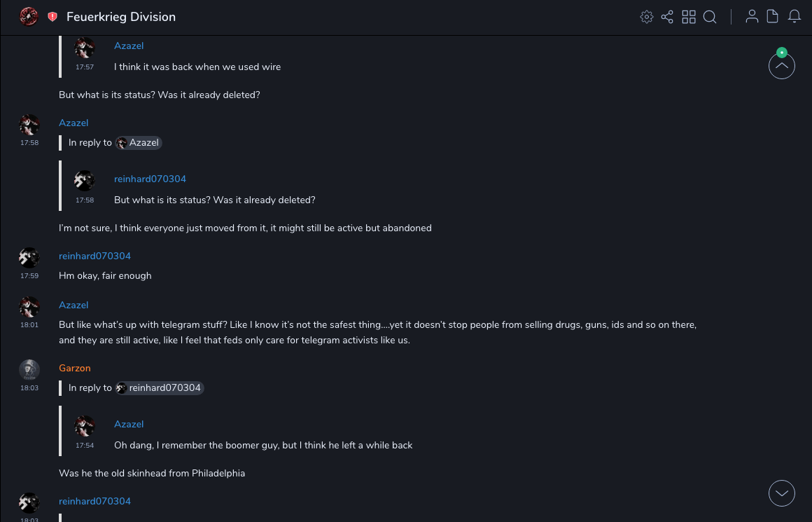Click the search magnifier icon
Screen dimensions: 812x522
click(x=710, y=17)
